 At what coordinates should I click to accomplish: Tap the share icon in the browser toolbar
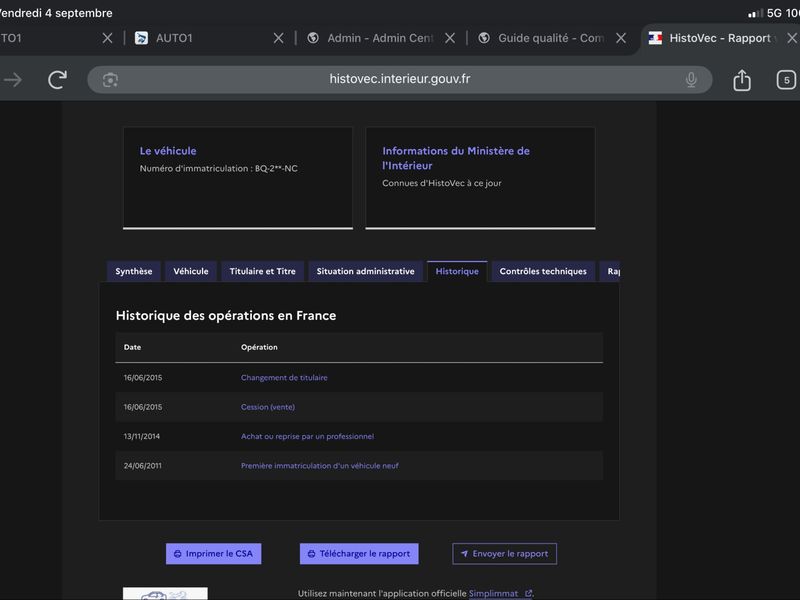pyautogui.click(x=742, y=80)
